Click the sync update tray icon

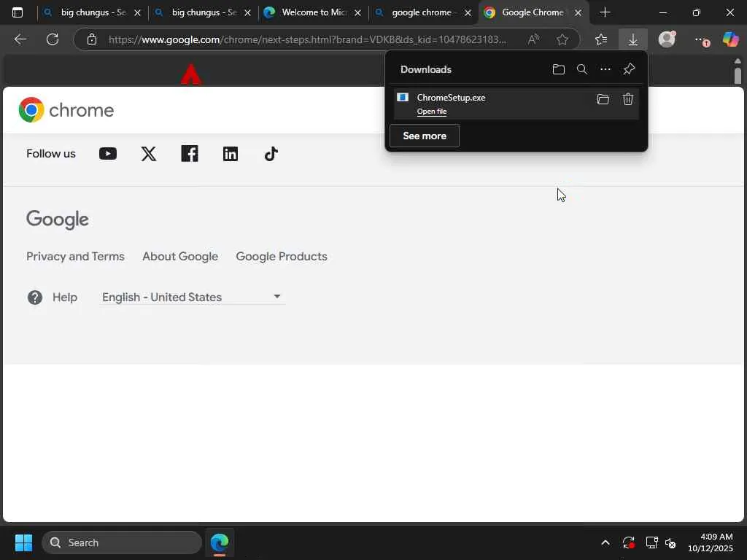(628, 542)
